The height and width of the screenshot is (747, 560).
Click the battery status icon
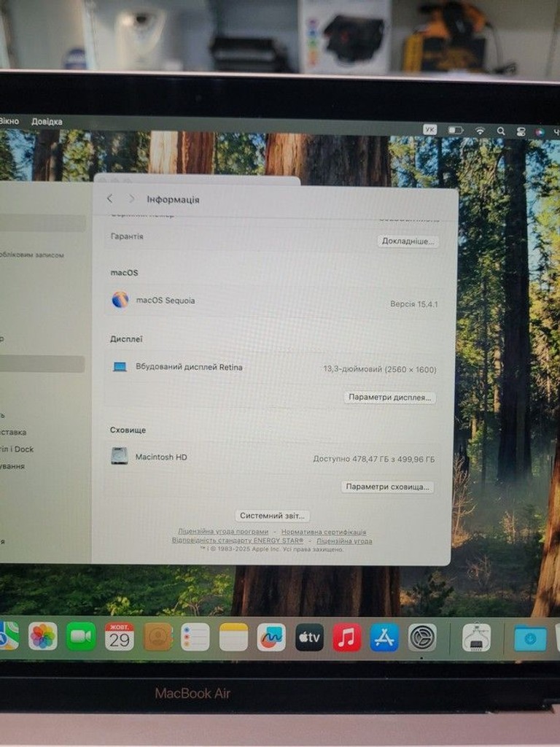(456, 130)
